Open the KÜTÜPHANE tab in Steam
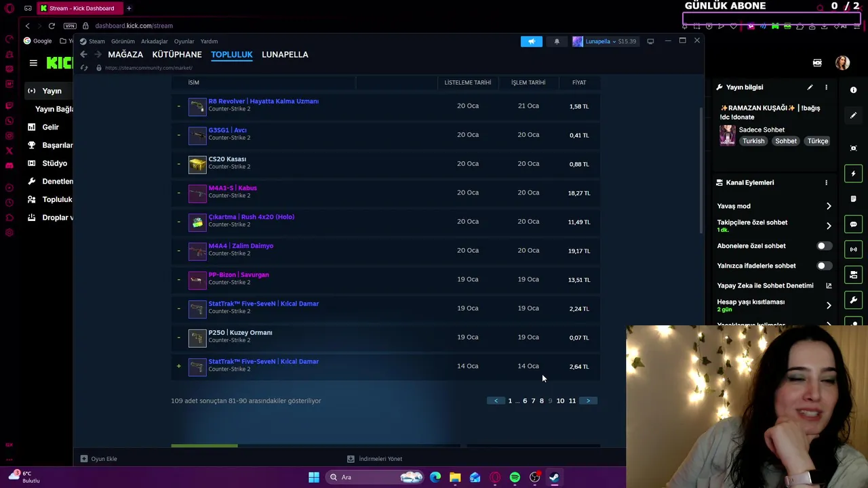This screenshot has width=868, height=488. click(177, 54)
